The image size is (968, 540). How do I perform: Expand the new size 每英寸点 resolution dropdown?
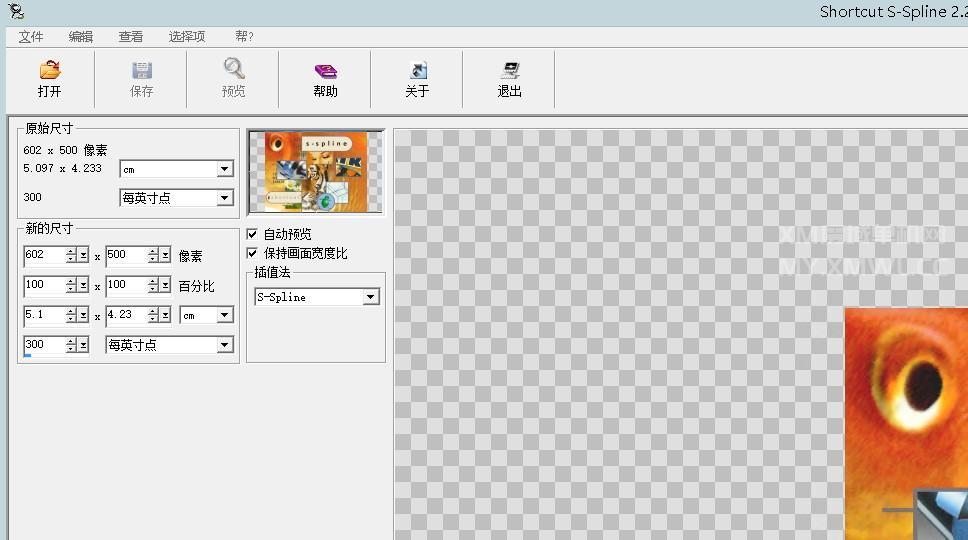(x=225, y=345)
